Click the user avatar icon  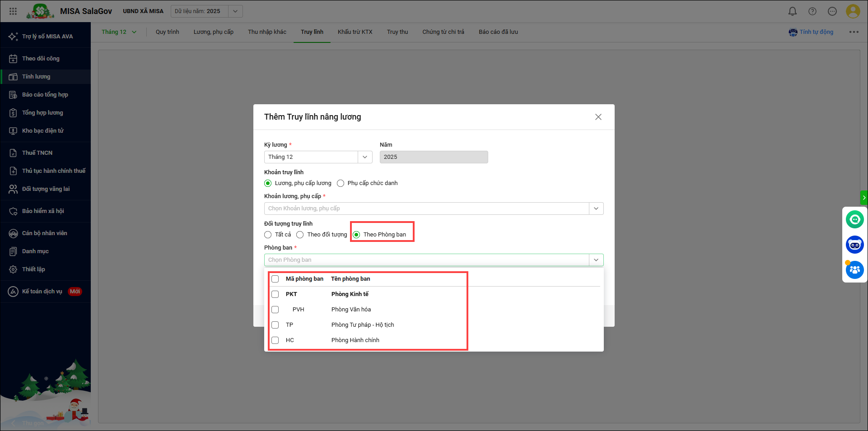coord(853,11)
